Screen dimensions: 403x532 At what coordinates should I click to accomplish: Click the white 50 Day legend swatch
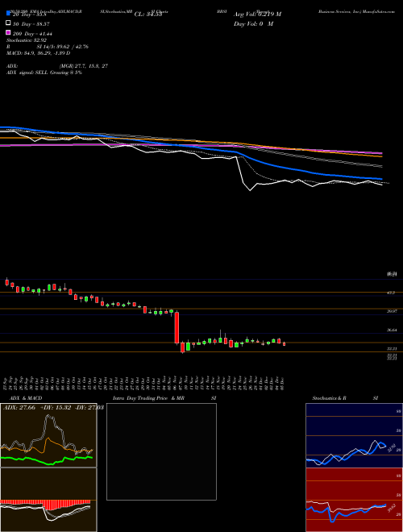coord(8,23)
